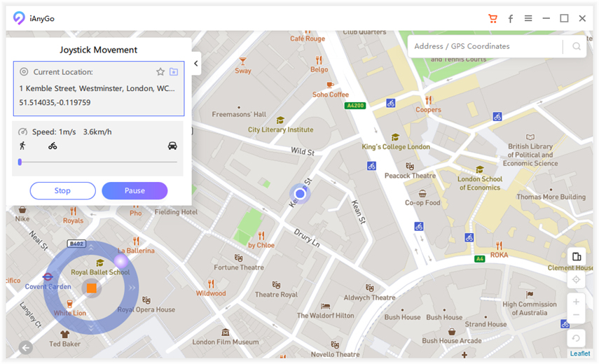Click the magnifier search icon

tap(577, 47)
